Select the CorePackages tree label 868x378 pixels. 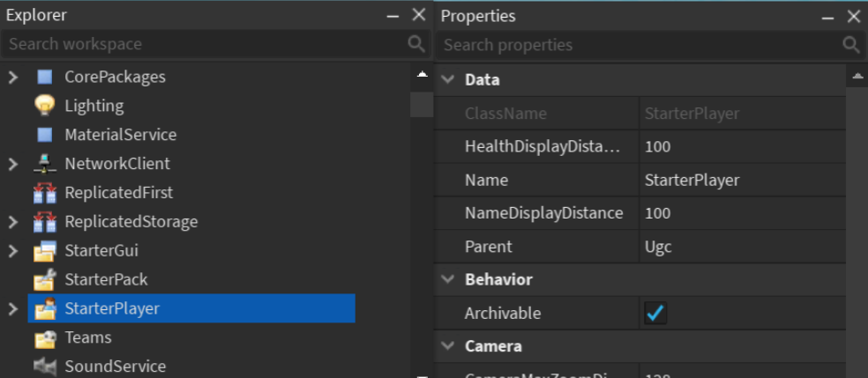[116, 77]
